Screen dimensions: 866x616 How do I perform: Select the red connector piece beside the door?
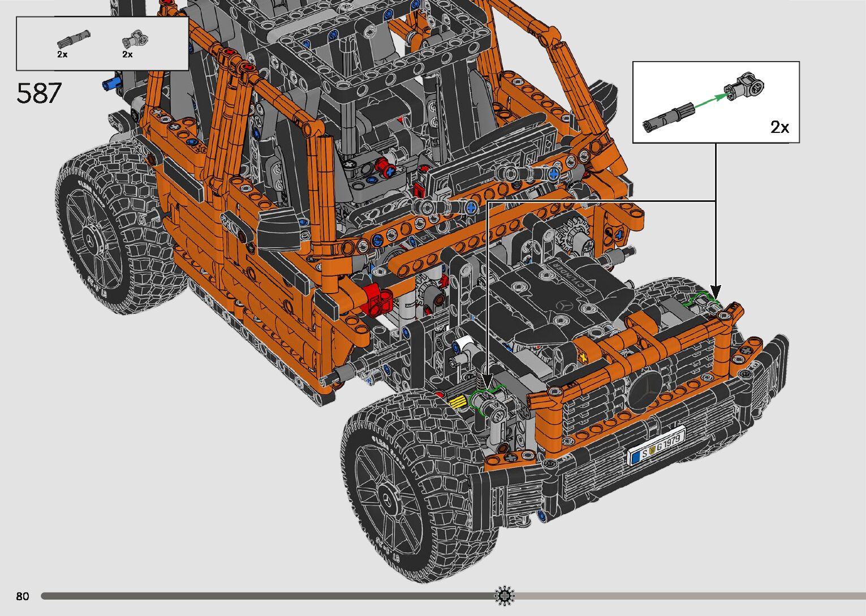pyautogui.click(x=377, y=298)
